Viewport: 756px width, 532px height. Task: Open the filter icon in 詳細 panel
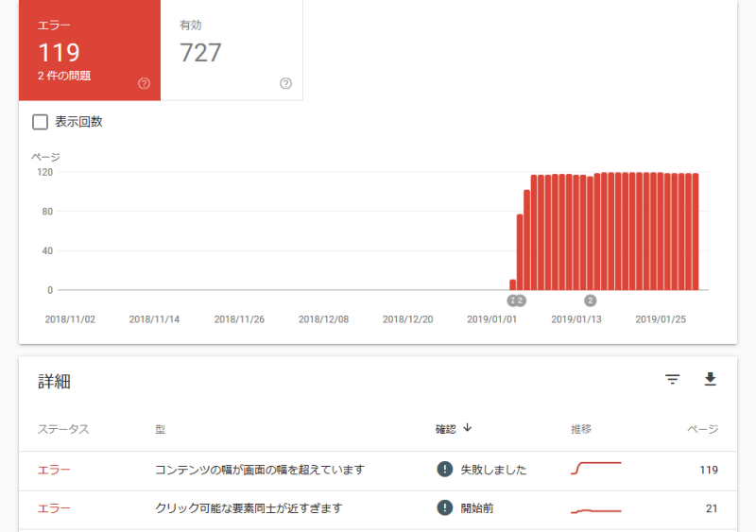(673, 380)
